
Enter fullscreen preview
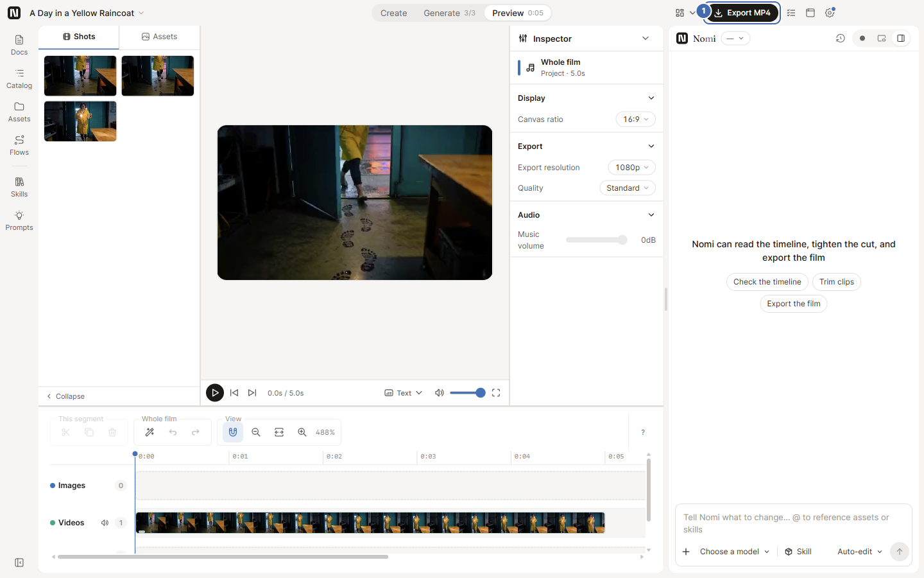point(496,393)
